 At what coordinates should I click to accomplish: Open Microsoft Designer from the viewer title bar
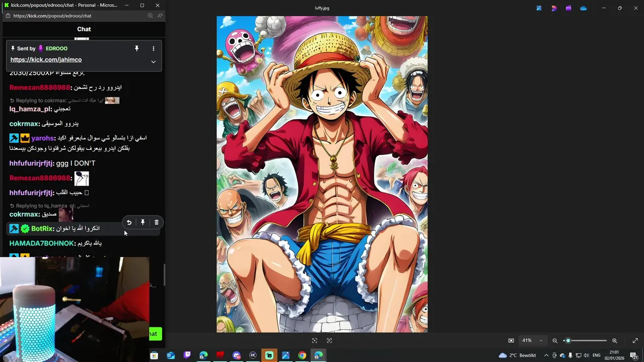554,8
